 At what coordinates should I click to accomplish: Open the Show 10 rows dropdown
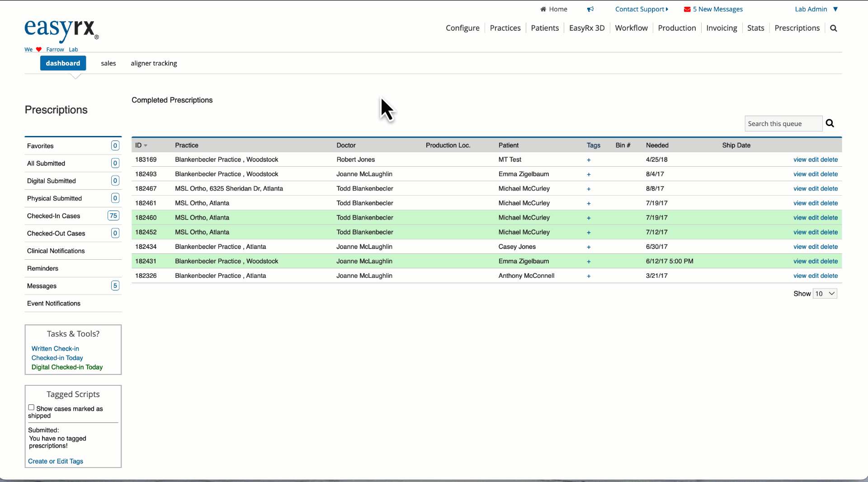(x=825, y=294)
